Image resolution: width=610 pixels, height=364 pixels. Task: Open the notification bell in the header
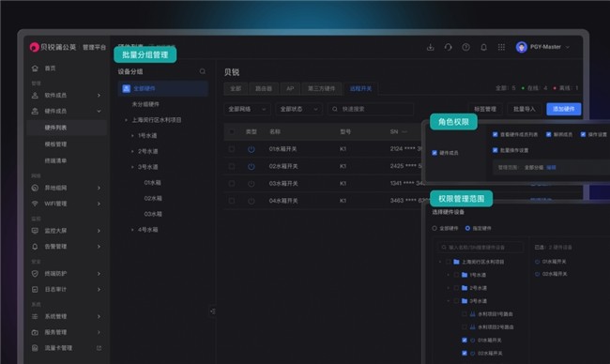click(x=483, y=47)
